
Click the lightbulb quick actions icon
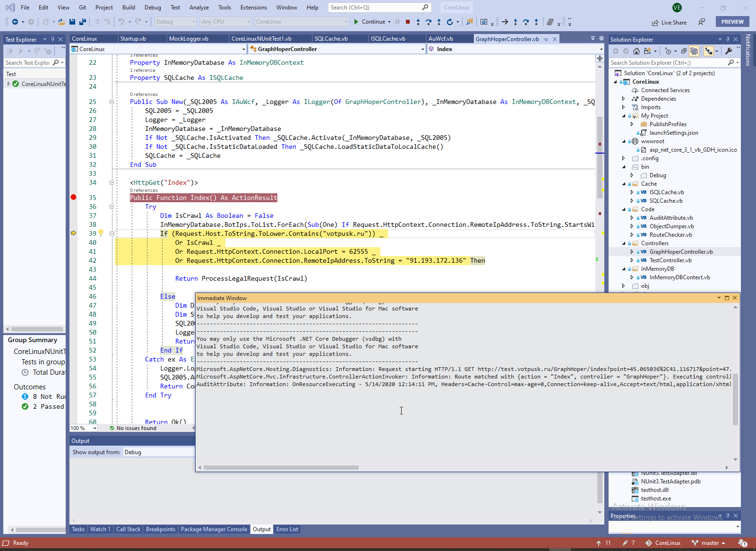point(101,233)
